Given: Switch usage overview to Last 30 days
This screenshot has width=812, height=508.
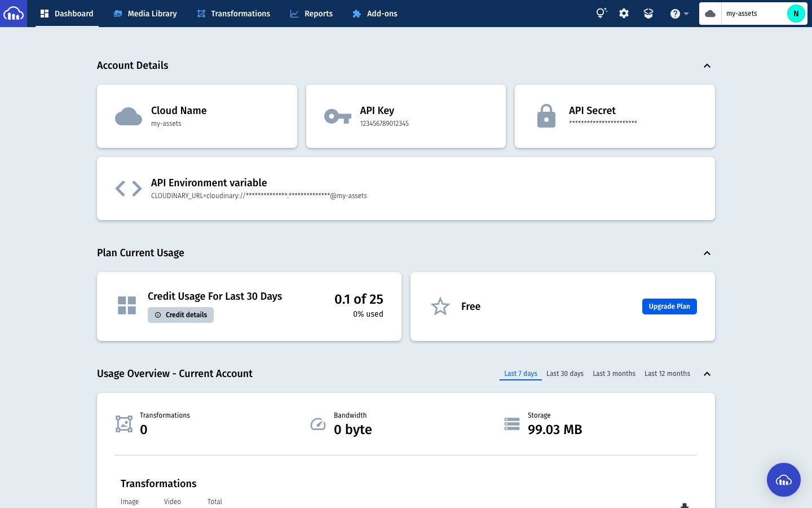Looking at the screenshot, I should (565, 373).
